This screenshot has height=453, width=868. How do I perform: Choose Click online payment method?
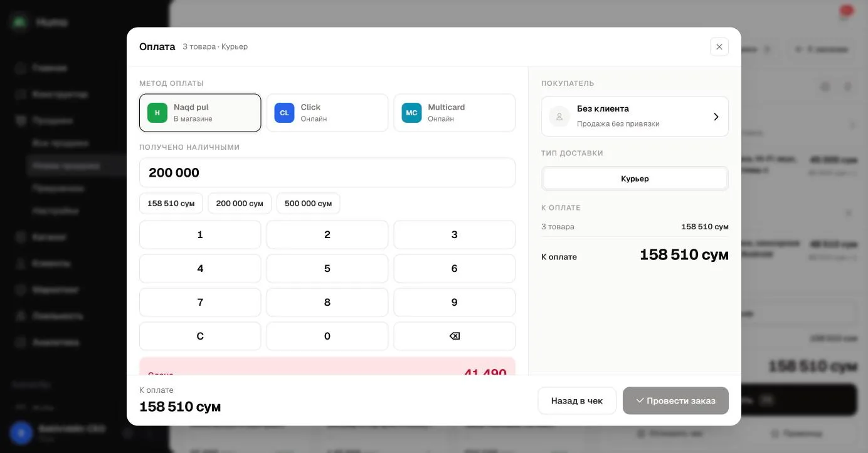click(x=327, y=113)
